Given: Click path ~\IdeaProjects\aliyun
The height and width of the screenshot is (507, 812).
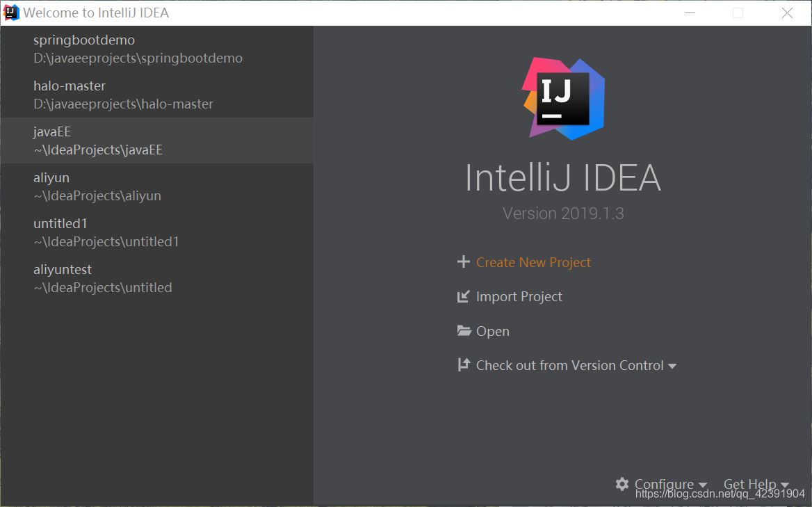Looking at the screenshot, I should [97, 195].
